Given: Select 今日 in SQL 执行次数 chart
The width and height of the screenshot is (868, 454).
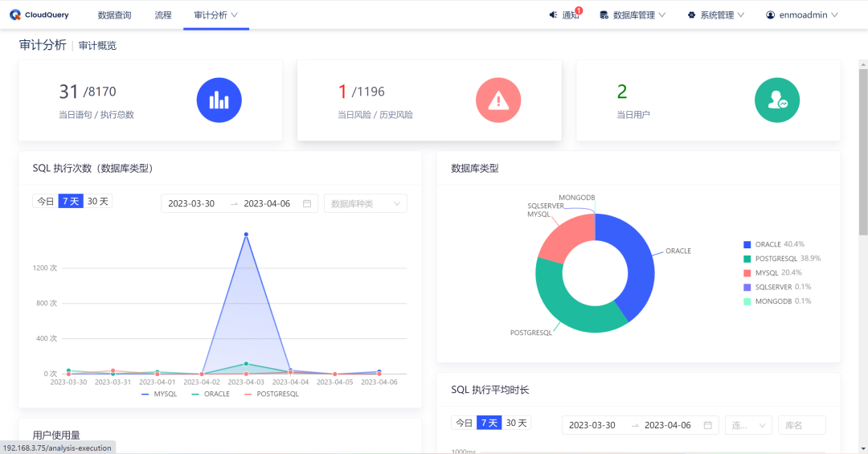Looking at the screenshot, I should point(45,201).
